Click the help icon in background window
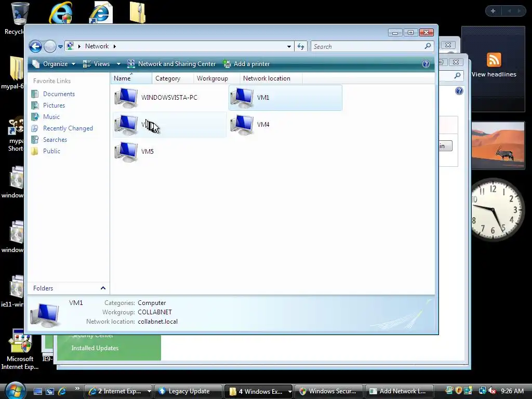Viewport: 532px width, 399px height. coord(459,91)
